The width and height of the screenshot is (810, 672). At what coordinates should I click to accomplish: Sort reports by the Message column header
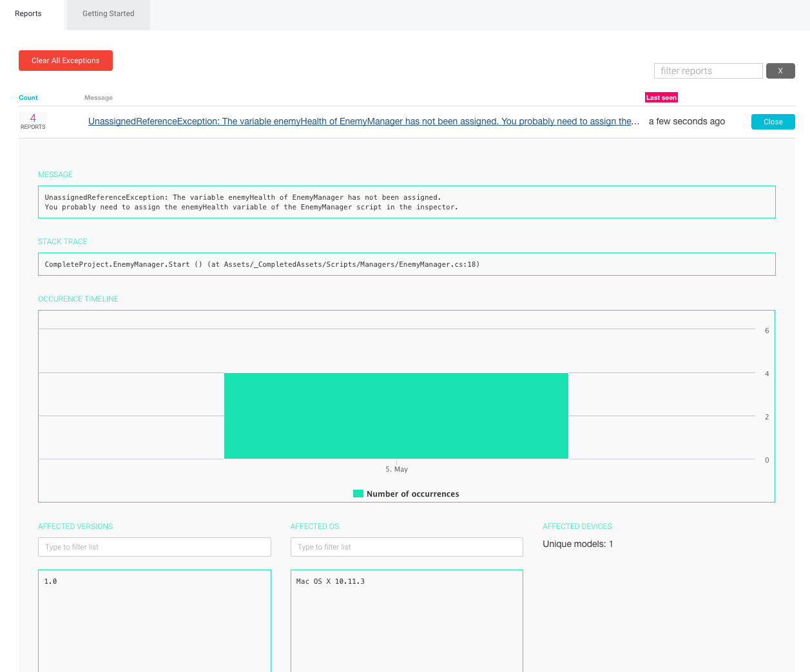pos(99,98)
